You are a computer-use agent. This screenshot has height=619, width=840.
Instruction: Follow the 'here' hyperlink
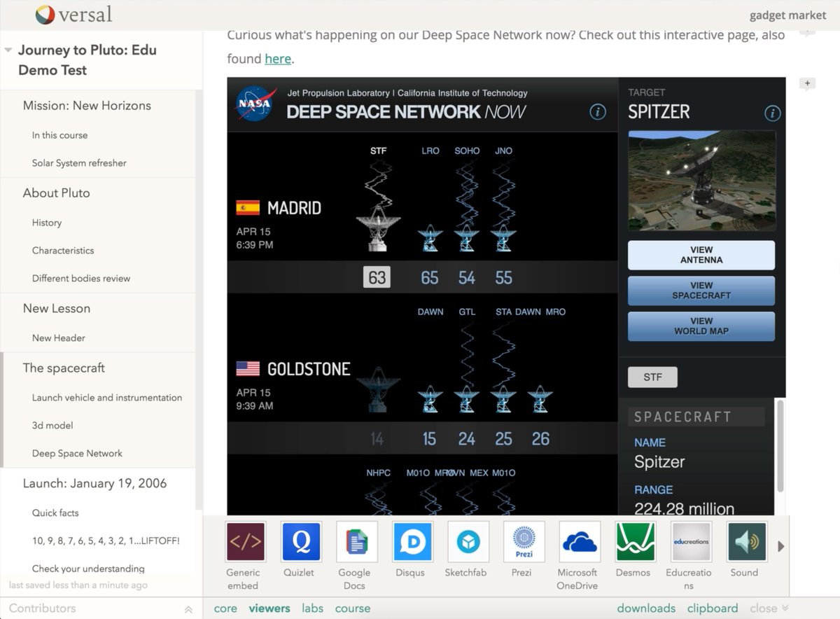pos(278,59)
